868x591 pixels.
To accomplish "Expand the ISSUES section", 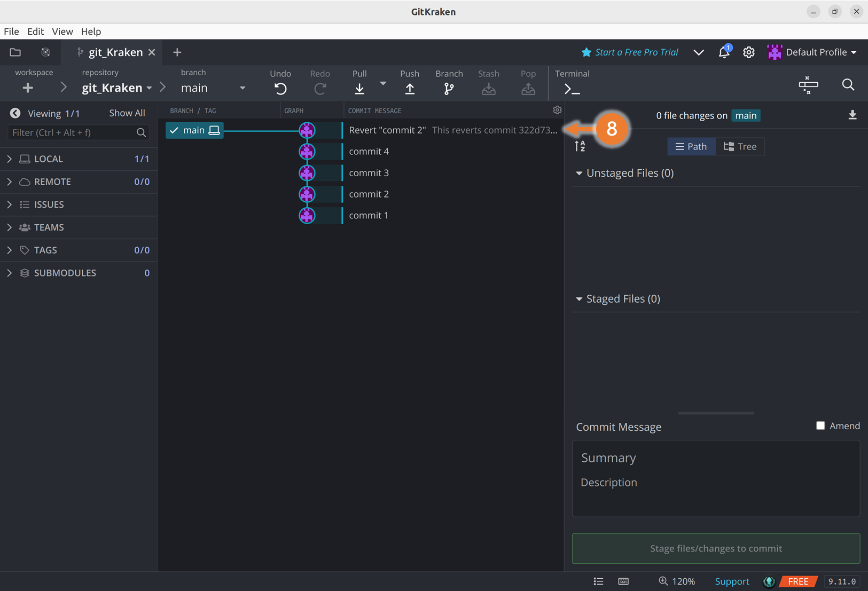I will [x=9, y=204].
